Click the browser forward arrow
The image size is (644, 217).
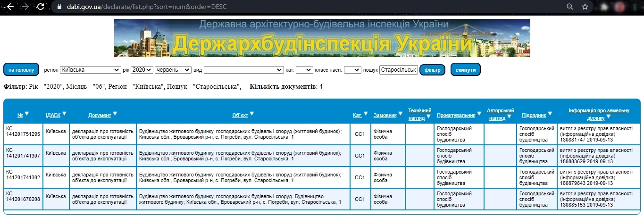click(x=25, y=7)
